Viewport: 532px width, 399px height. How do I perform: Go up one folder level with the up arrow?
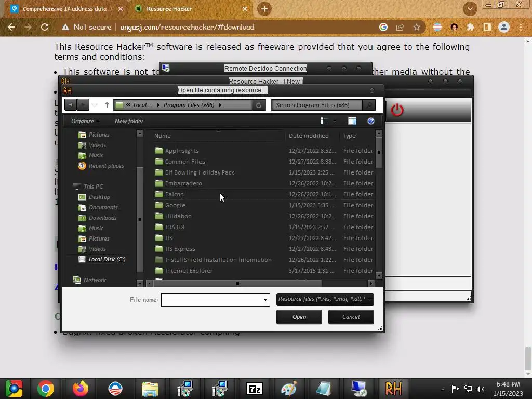point(107,105)
